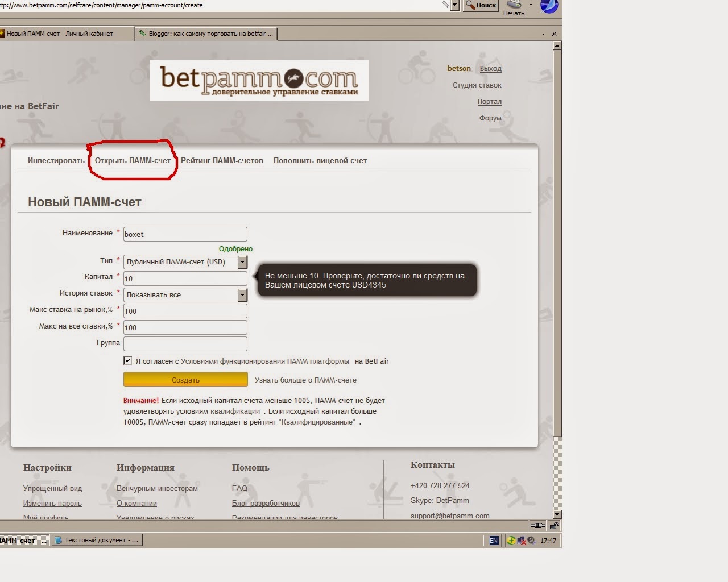Open the О компании link
Screen dimensions: 728x582
point(136,504)
